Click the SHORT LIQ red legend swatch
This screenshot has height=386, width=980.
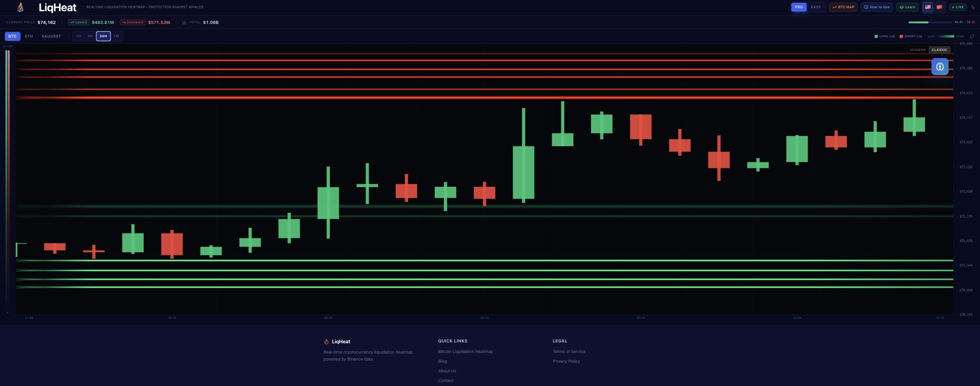(901, 37)
